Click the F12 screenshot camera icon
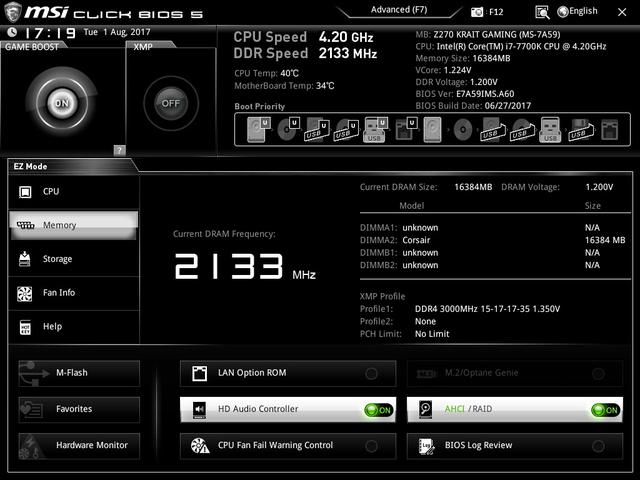The width and height of the screenshot is (640, 480). pos(477,12)
